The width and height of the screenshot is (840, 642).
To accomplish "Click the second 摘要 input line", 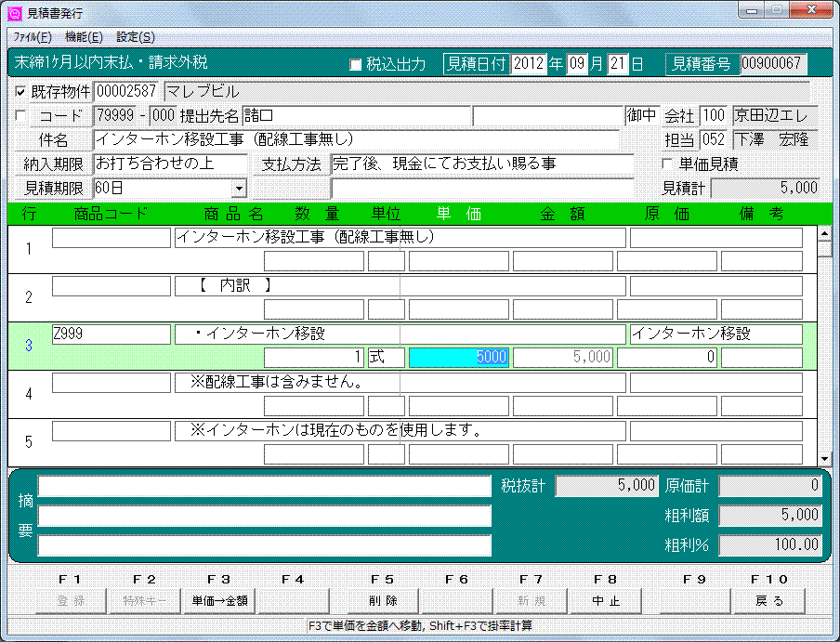I will (265, 517).
